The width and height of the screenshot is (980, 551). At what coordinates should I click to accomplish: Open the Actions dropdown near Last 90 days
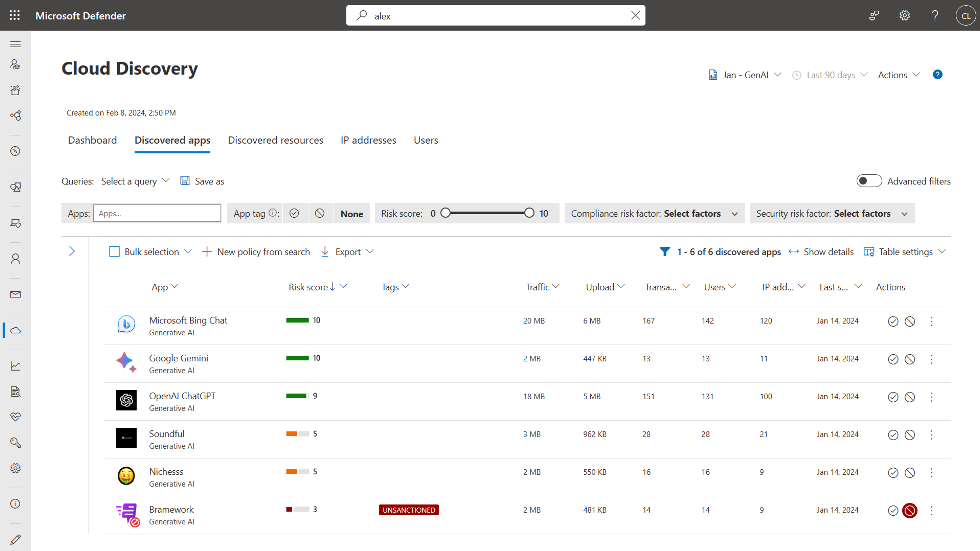click(x=898, y=75)
